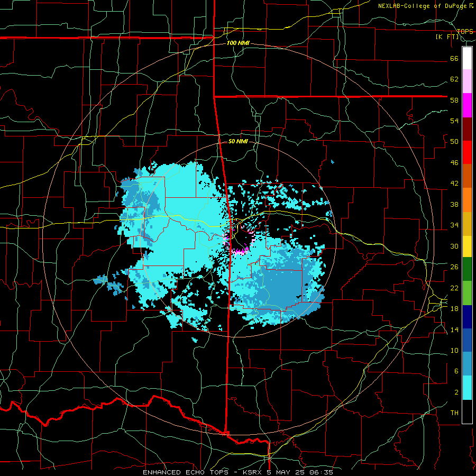Click the navy legend swatch
Viewport: 476px width, 476px height.
pos(467,317)
